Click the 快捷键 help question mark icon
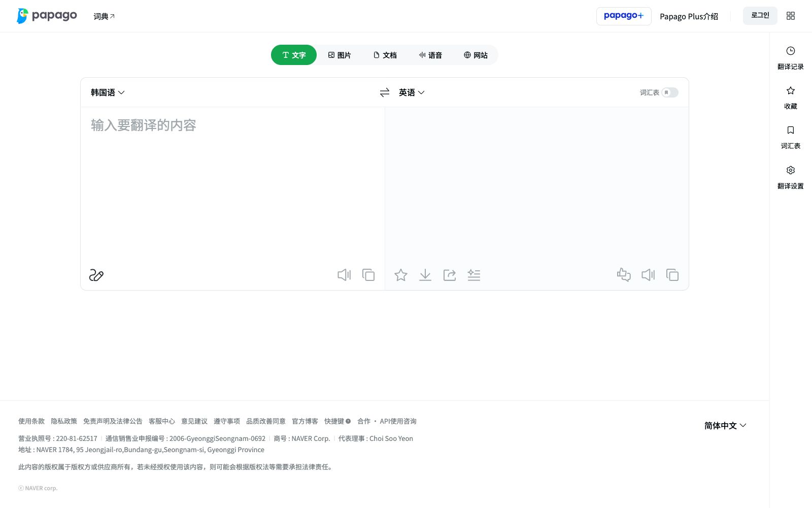This screenshot has height=508, width=812. pyautogui.click(x=348, y=421)
